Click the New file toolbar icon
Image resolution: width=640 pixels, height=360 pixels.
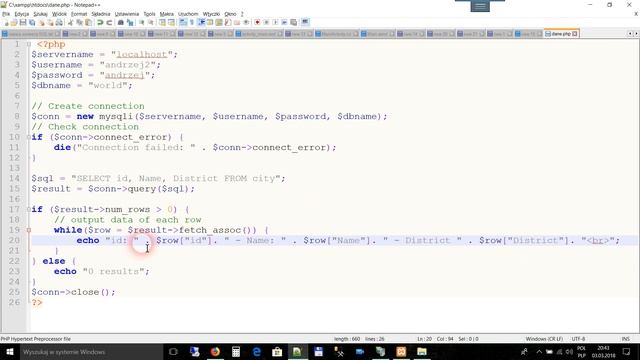(x=6, y=22)
